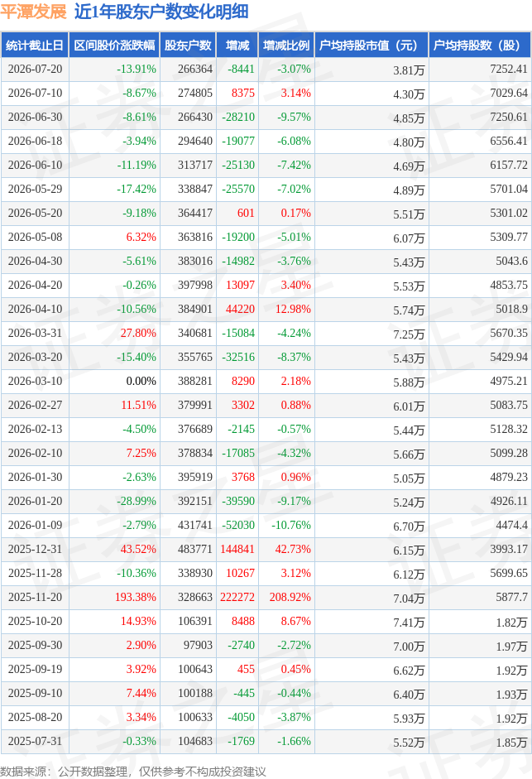Select the 2026-03-10 date row

click(266, 381)
